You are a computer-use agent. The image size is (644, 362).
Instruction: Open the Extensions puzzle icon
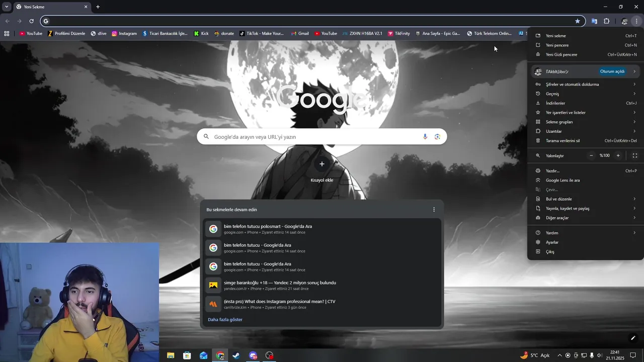pyautogui.click(x=607, y=21)
